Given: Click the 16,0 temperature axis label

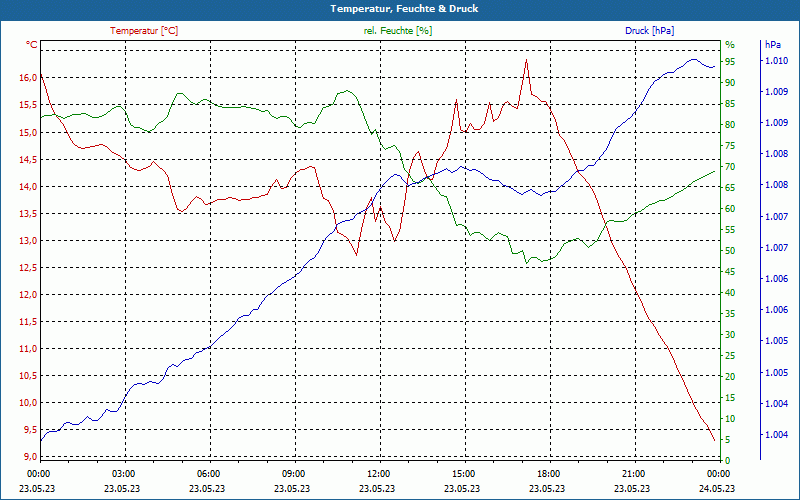Looking at the screenshot, I should pyautogui.click(x=29, y=78).
